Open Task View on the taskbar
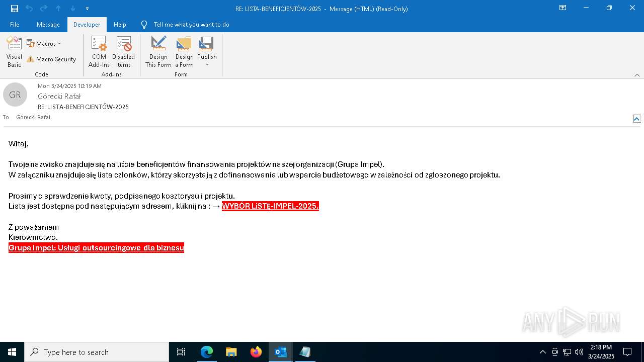The width and height of the screenshot is (644, 362). click(x=181, y=352)
